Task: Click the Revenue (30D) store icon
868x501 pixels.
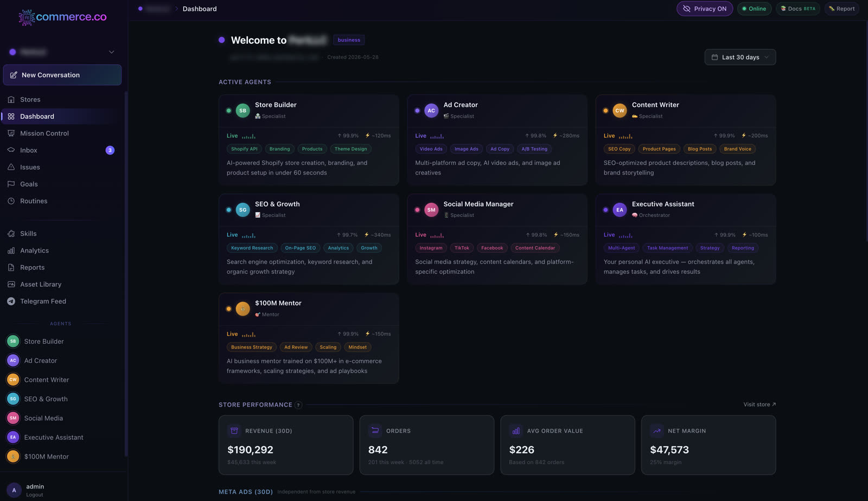Action: point(234,431)
